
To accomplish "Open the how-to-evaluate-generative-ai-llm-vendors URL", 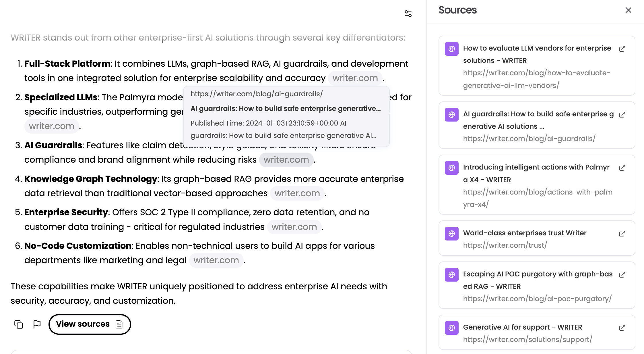I will pos(536,79).
